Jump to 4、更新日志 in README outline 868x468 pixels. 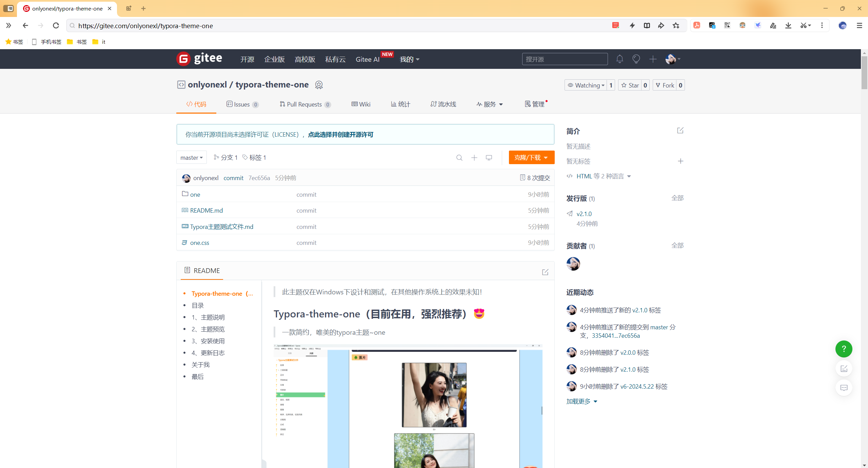point(208,353)
